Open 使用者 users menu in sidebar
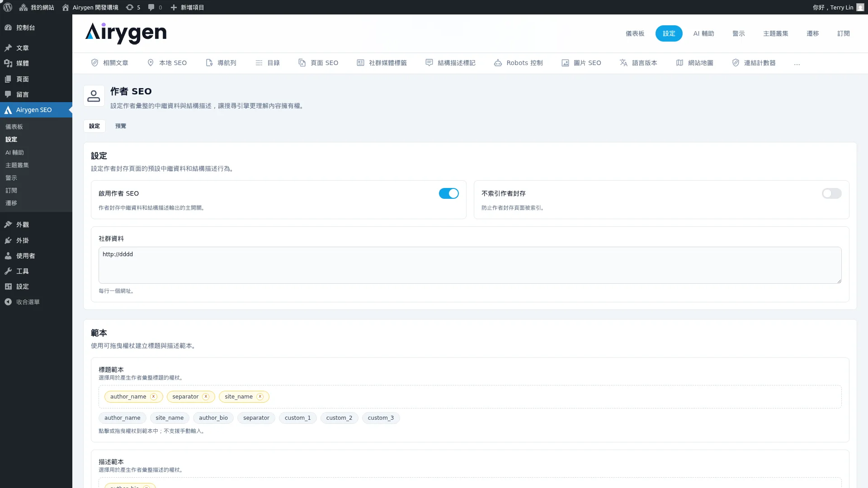This screenshot has height=488, width=868. pyautogui.click(x=36, y=256)
